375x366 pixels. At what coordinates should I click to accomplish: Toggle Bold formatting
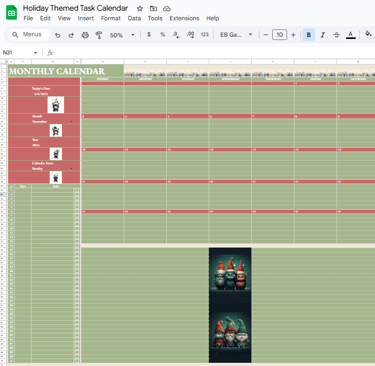309,35
